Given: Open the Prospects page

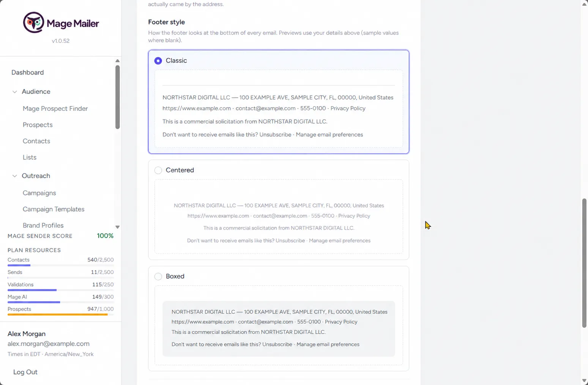Looking at the screenshot, I should (x=38, y=125).
